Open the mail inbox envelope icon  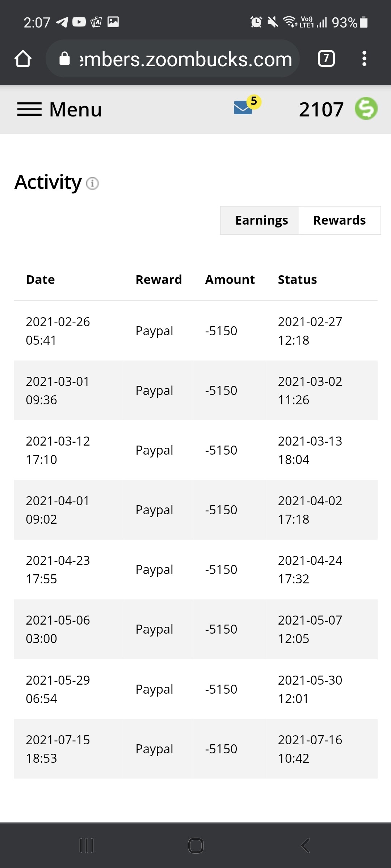pos(243,107)
